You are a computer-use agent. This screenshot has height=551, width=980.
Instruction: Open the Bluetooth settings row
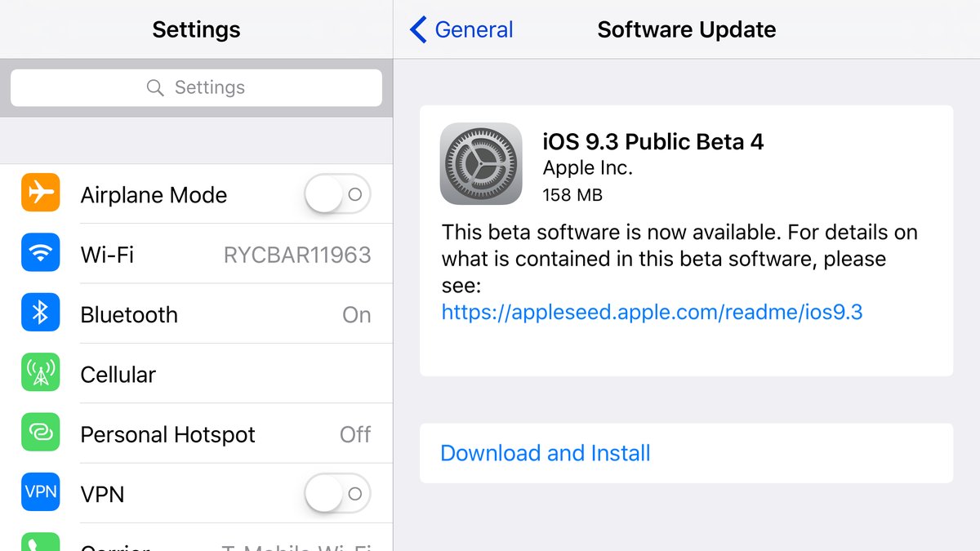(x=196, y=314)
